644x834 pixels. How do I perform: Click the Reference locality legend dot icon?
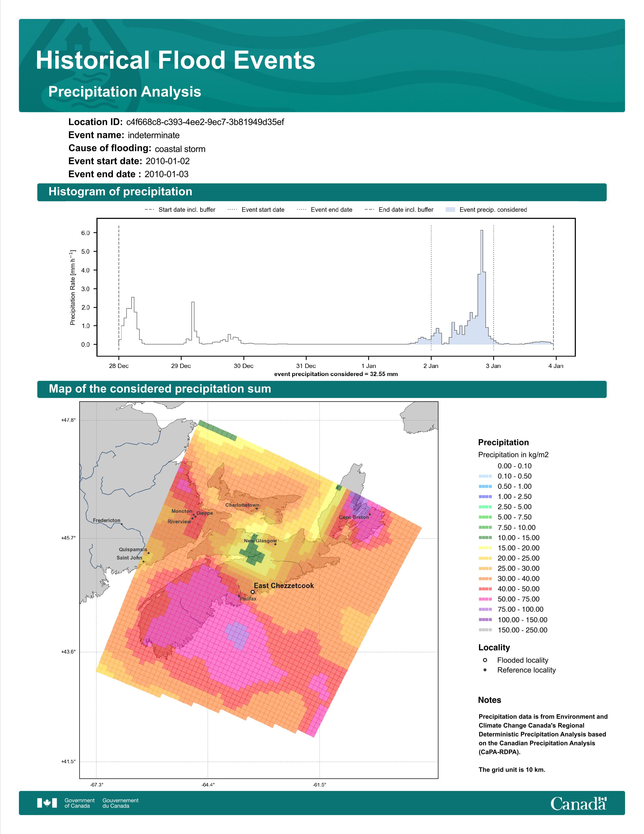coord(485,670)
